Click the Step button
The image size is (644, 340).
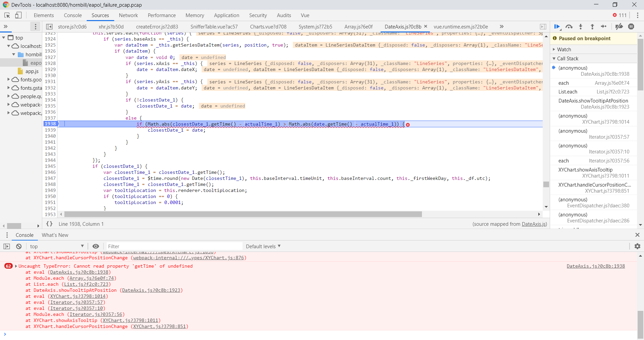coord(604,26)
